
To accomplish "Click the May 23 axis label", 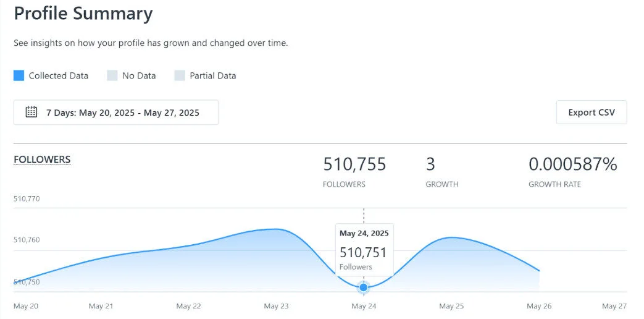I will (x=277, y=306).
